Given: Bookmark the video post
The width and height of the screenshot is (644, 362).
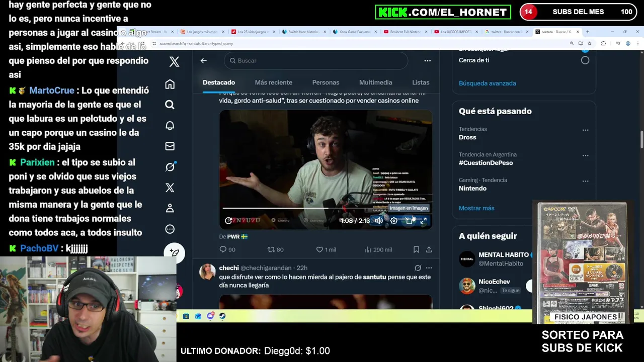Looking at the screenshot, I should coord(416,249).
